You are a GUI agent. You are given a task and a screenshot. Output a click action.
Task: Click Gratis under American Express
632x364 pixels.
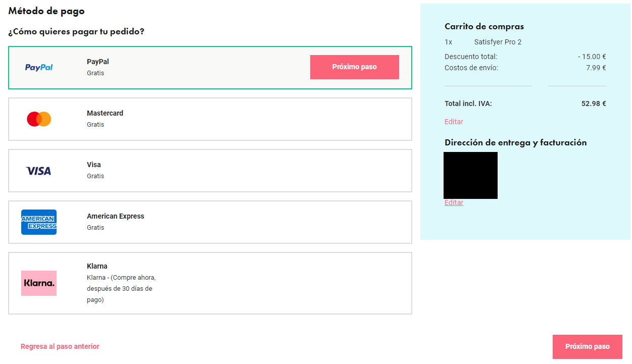point(95,228)
